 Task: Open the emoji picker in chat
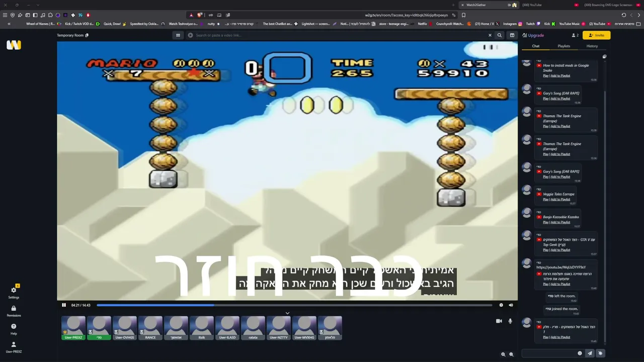tap(580, 353)
